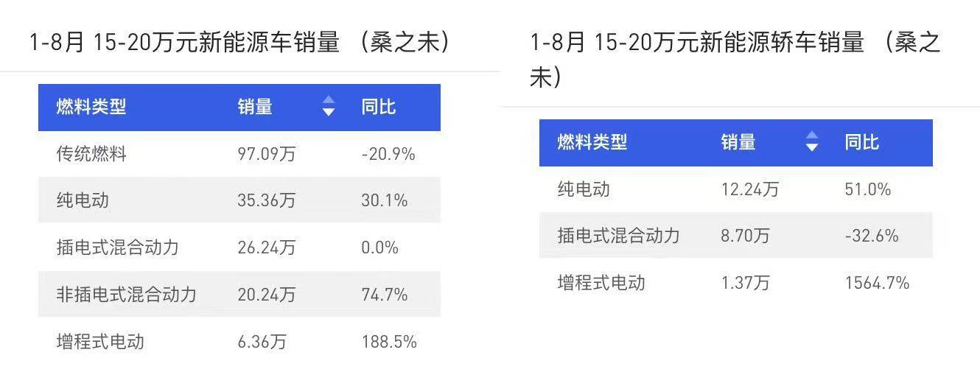Click the 传统燃料 row label
This screenshot has height=386, width=980.
pos(91,154)
